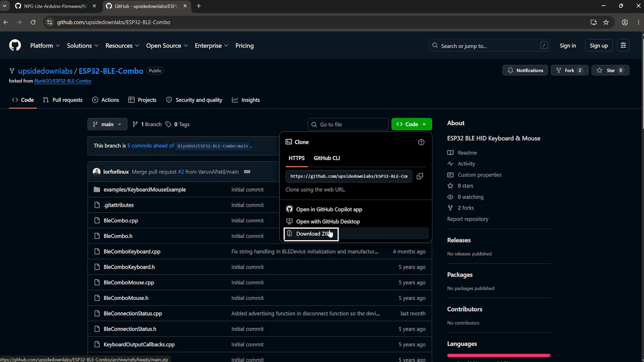Expand the Solutions menu
644x362 pixels.
coord(83,46)
